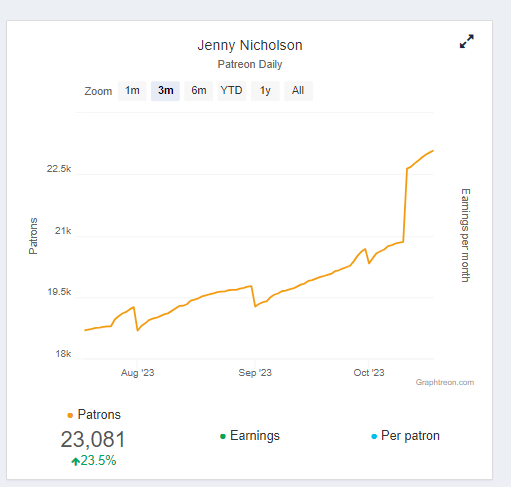The height and width of the screenshot is (487, 511).
Task: Click the green Earnings legend dot
Action: click(x=223, y=436)
